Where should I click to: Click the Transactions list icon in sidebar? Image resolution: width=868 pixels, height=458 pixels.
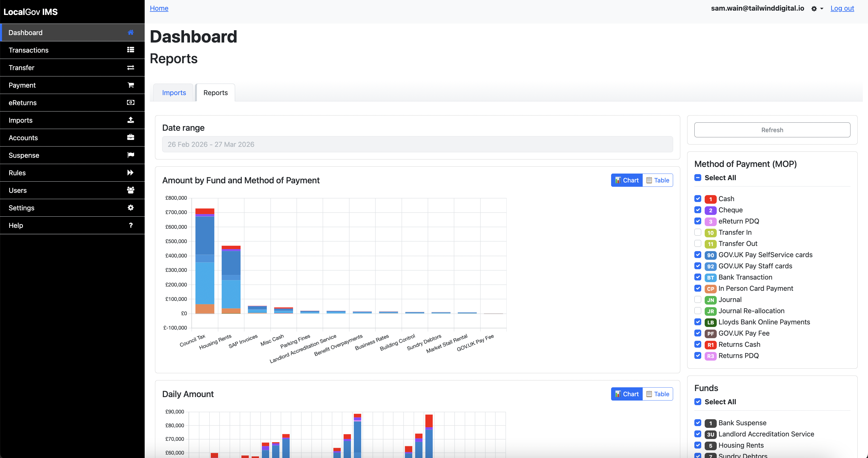coord(130,50)
